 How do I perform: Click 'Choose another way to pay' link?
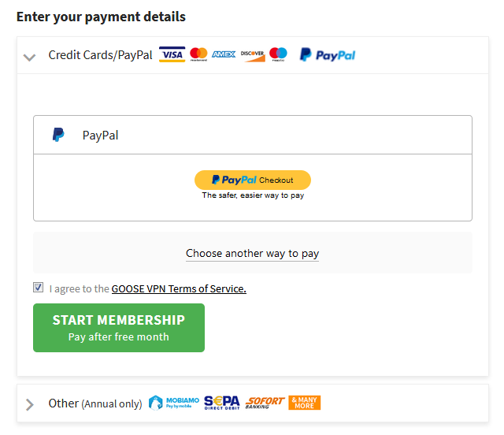(252, 254)
